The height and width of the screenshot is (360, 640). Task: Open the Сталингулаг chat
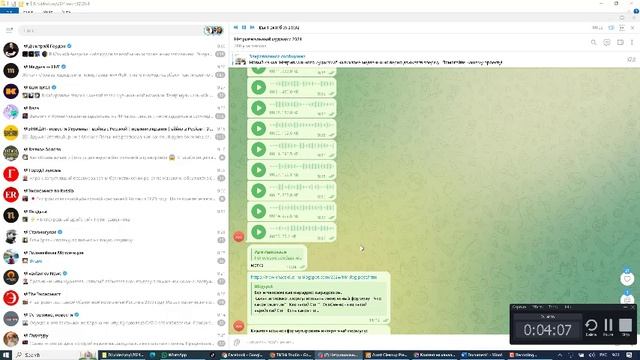[x=114, y=236]
